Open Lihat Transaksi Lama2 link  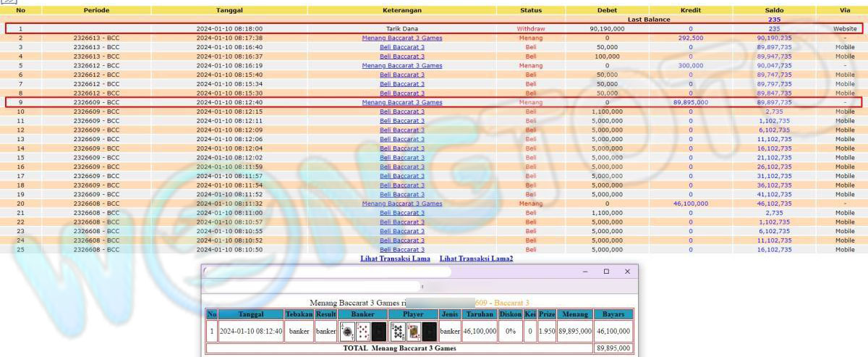coord(476,259)
